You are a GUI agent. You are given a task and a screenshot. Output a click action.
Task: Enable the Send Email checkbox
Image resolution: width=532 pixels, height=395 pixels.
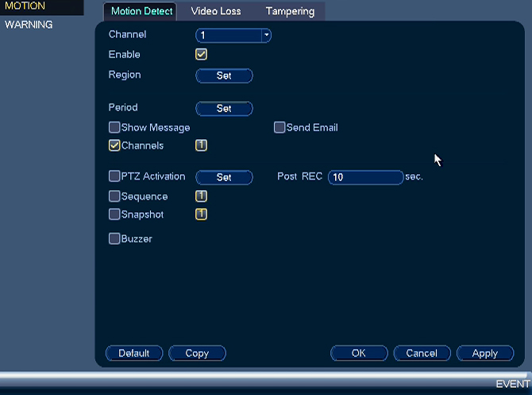pyautogui.click(x=279, y=127)
